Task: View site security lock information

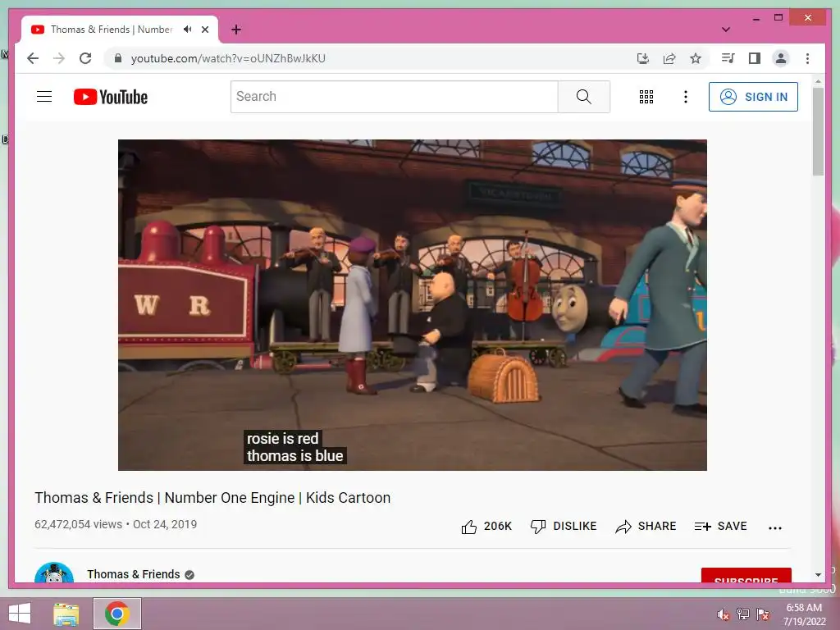Action: click(x=118, y=58)
